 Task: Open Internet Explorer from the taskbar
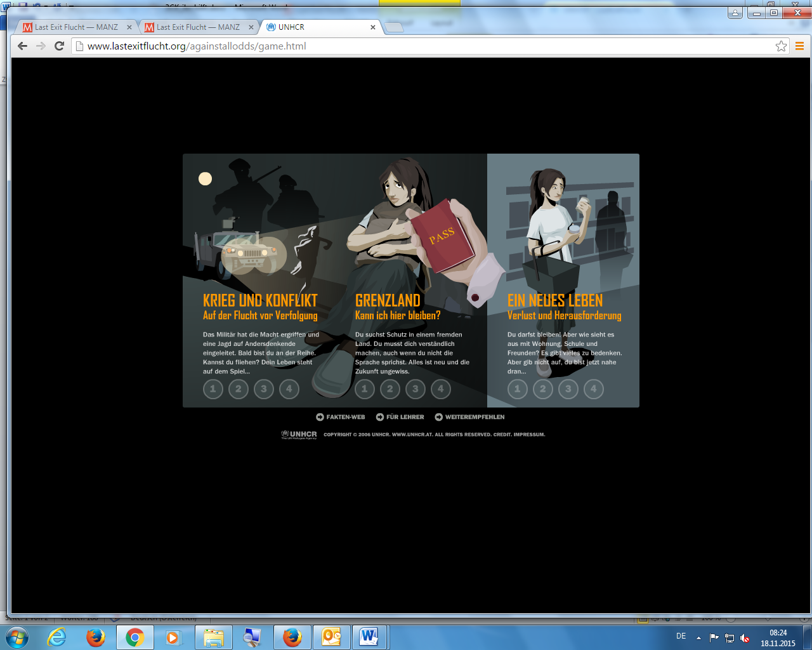[57, 637]
